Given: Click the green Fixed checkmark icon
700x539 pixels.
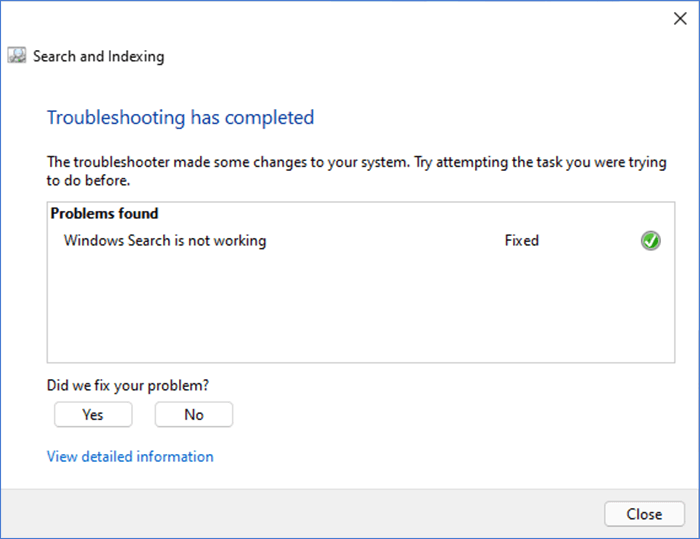Looking at the screenshot, I should 650,241.
